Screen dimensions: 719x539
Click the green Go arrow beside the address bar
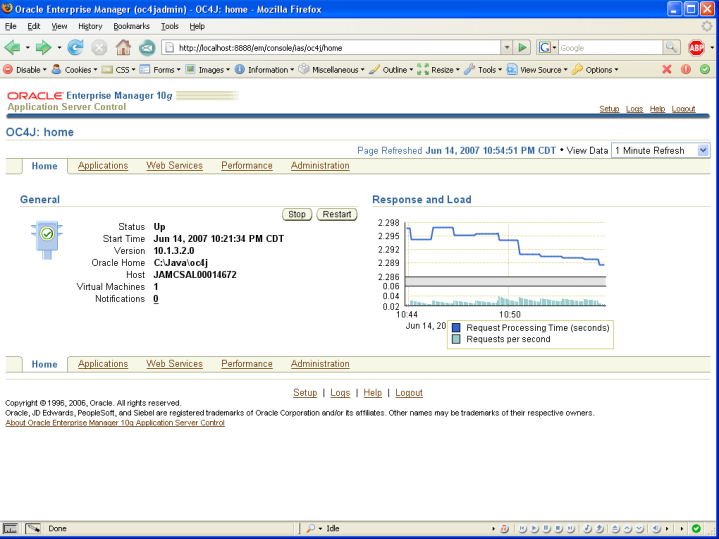click(522, 47)
